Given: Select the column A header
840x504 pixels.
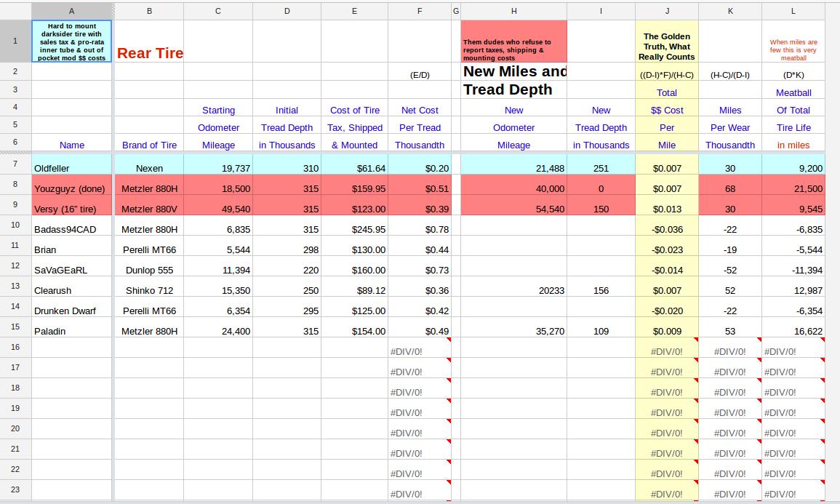Looking at the screenshot, I should click(71, 11).
